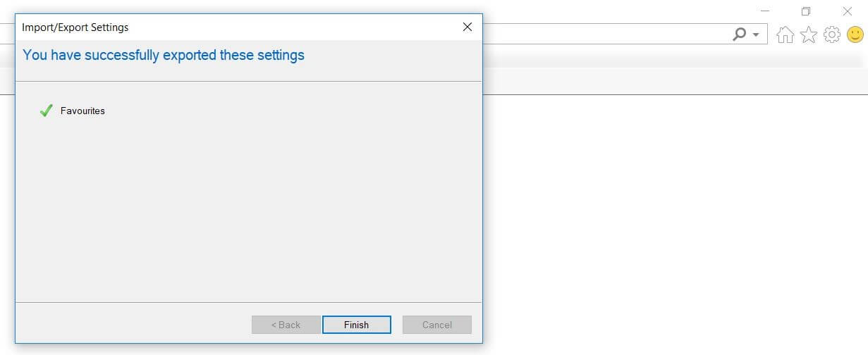Click the magnifier search icon in address bar

point(739,34)
